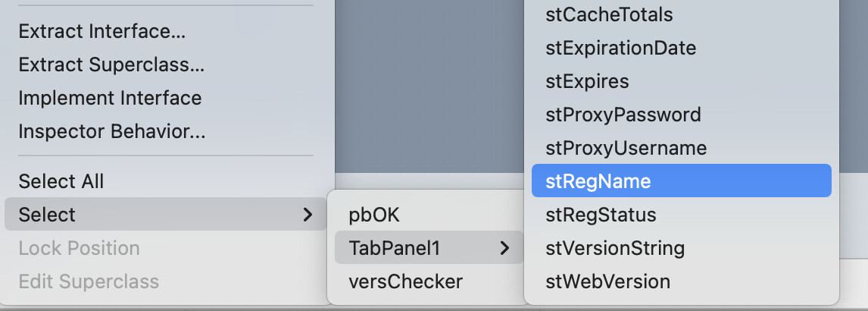Choose stExpirationDate from the list
This screenshot has height=311, width=868.
620,49
